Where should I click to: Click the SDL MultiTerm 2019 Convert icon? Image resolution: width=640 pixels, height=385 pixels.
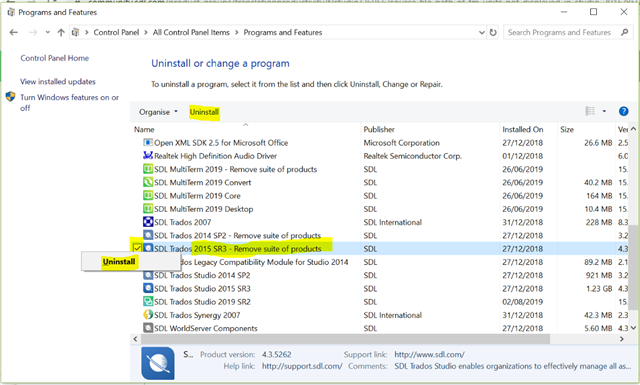tap(148, 182)
